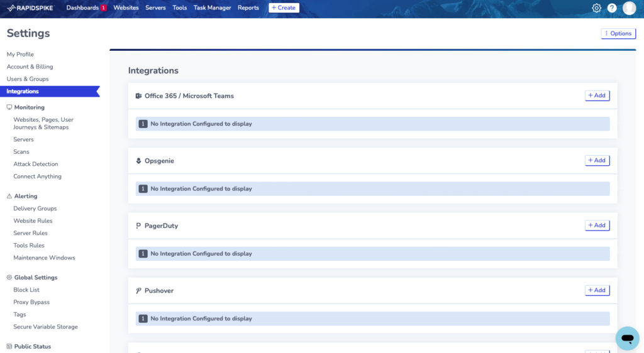Click info icon in Office 365 notice

click(143, 124)
